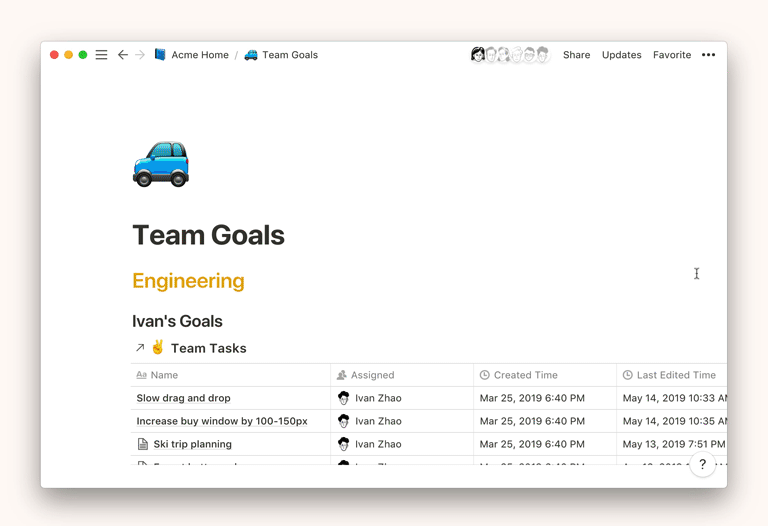Open the Team Tasks linked database
The image size is (768, 526).
(208, 348)
